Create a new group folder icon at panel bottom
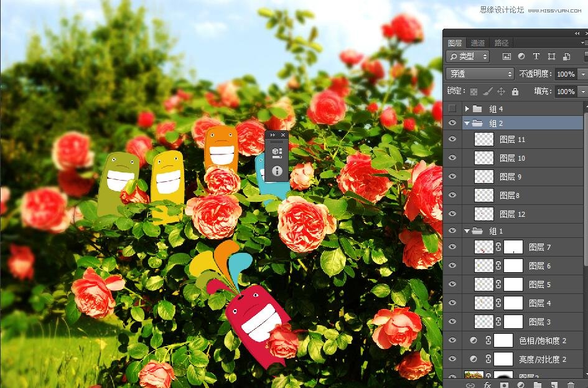The height and width of the screenshot is (388, 588). (538, 385)
